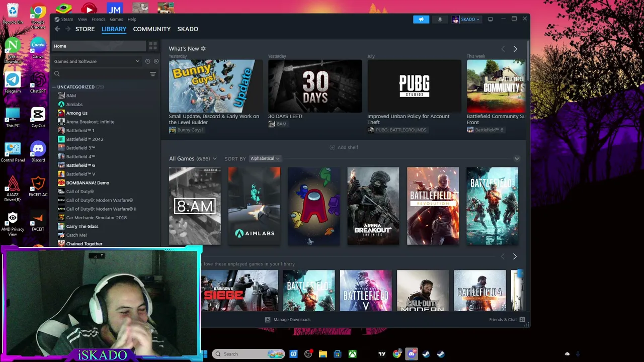Open collections grid view icon beside Home
Screen dimensions: 644x362
[x=153, y=46]
